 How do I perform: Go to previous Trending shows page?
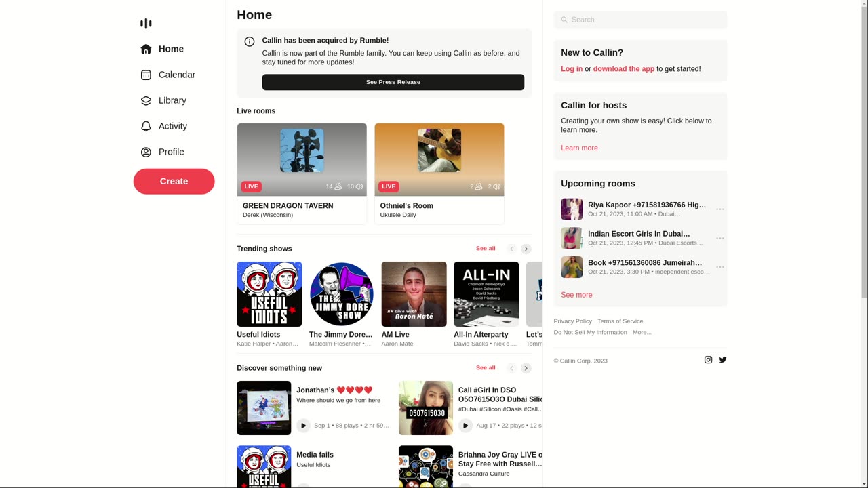pos(512,249)
